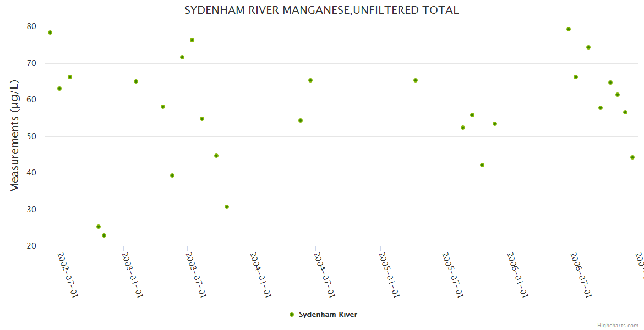The image size is (644, 330).
Task: Select the highest data point in mid-2006
Action: 569,29
